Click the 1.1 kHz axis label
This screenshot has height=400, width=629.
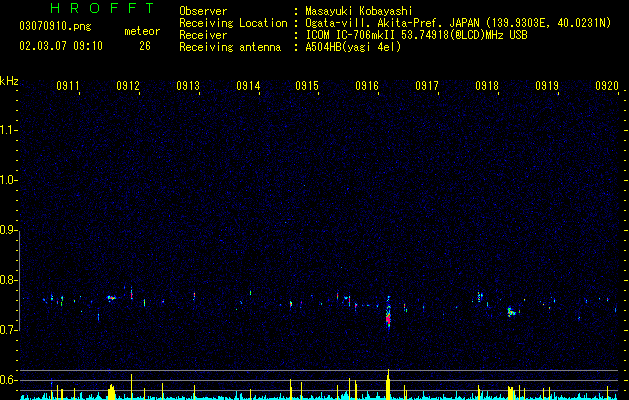pyautogui.click(x=8, y=130)
